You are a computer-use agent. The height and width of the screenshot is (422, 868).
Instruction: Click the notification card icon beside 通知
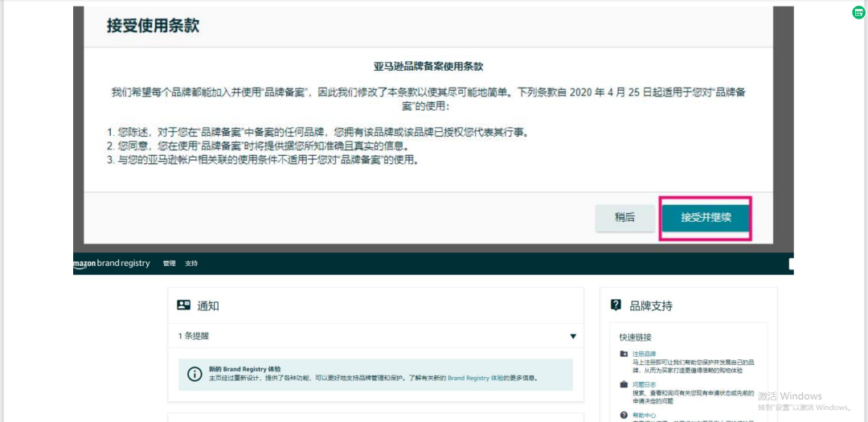pyautogui.click(x=184, y=305)
